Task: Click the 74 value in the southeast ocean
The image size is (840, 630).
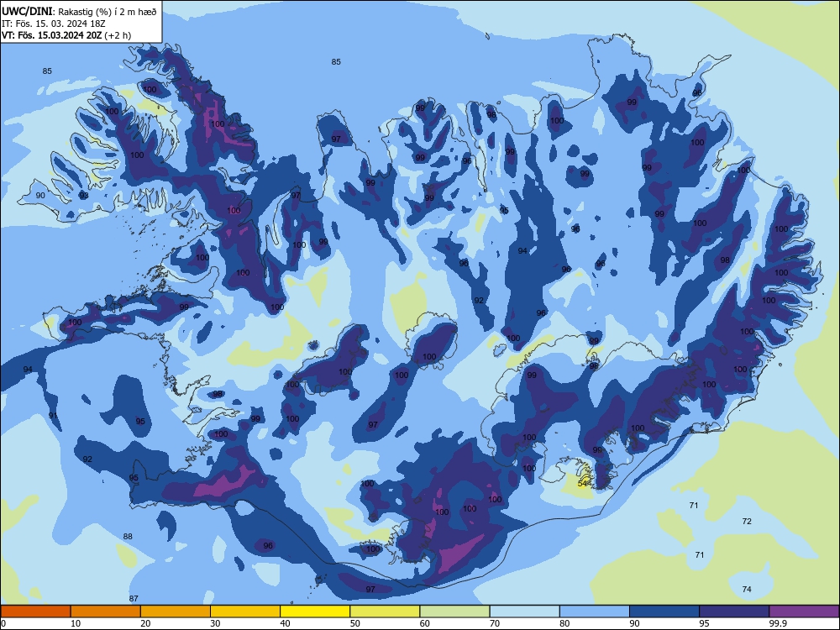Action: click(x=747, y=590)
